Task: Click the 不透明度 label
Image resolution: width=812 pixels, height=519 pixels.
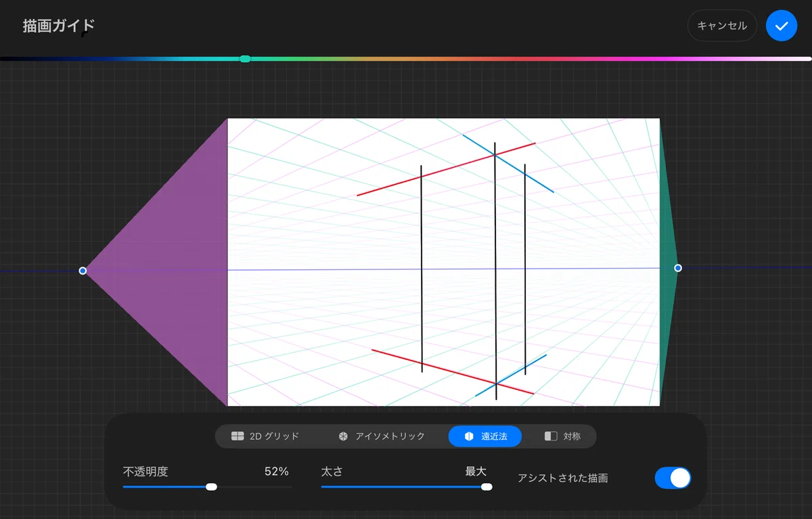Action: pos(145,472)
